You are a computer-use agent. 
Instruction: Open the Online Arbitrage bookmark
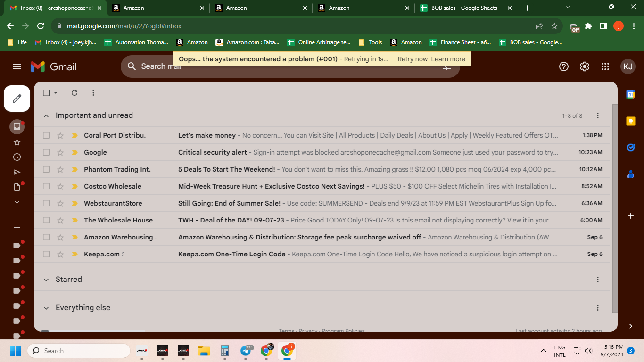click(x=319, y=42)
